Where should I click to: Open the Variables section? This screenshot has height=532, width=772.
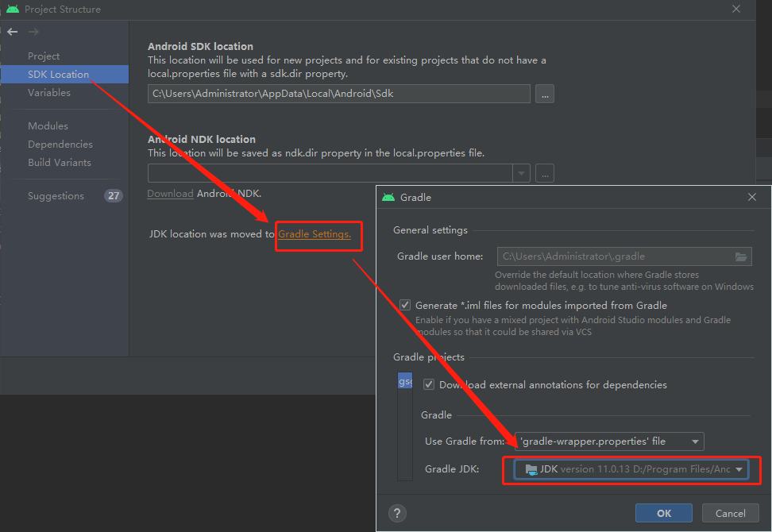(49, 93)
